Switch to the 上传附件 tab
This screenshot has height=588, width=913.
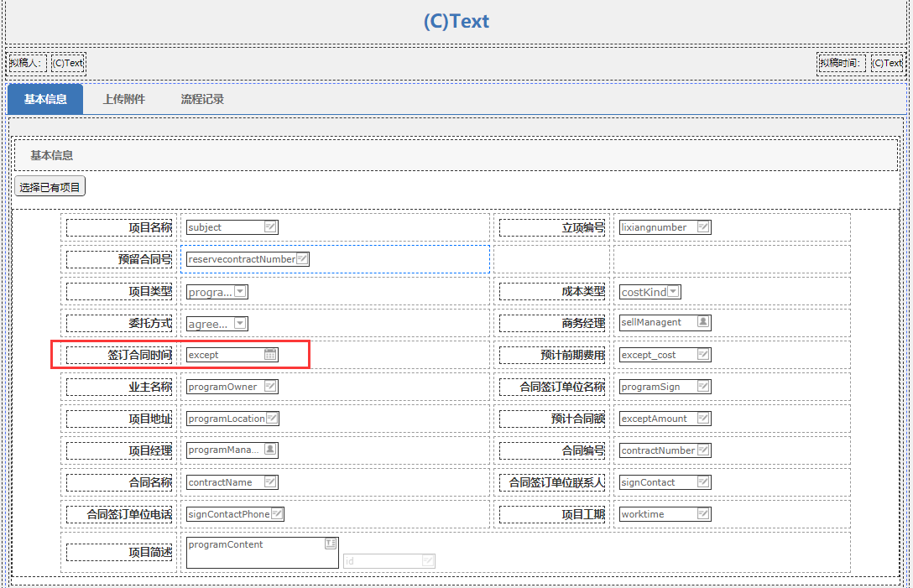[124, 99]
